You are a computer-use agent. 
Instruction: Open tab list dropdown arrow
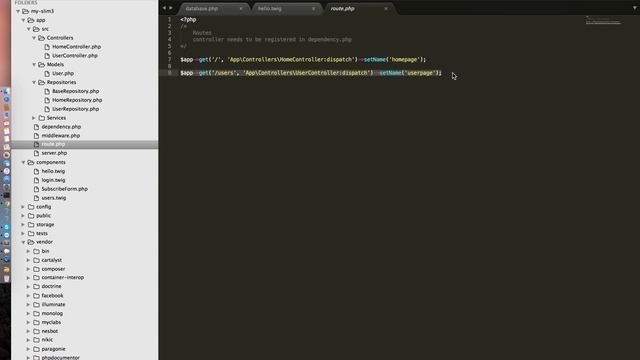[635, 8]
